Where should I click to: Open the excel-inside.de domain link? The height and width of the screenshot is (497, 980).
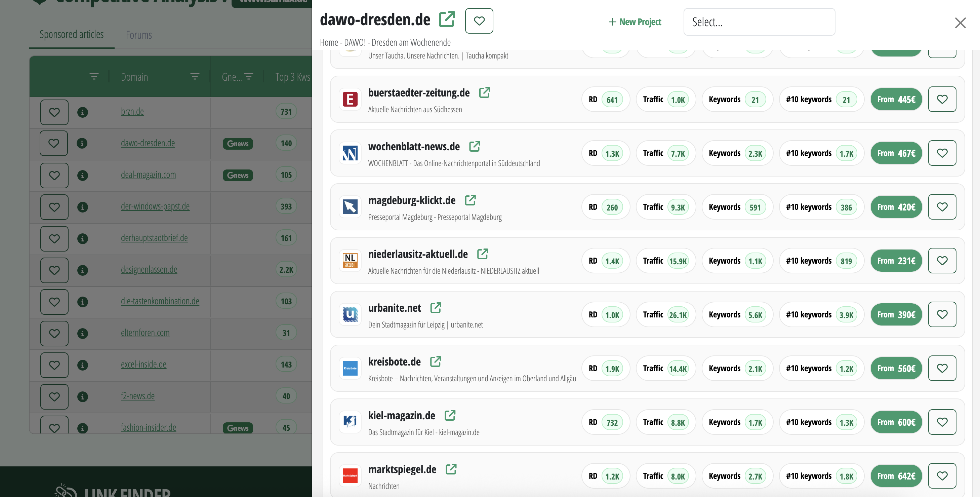coord(144,364)
